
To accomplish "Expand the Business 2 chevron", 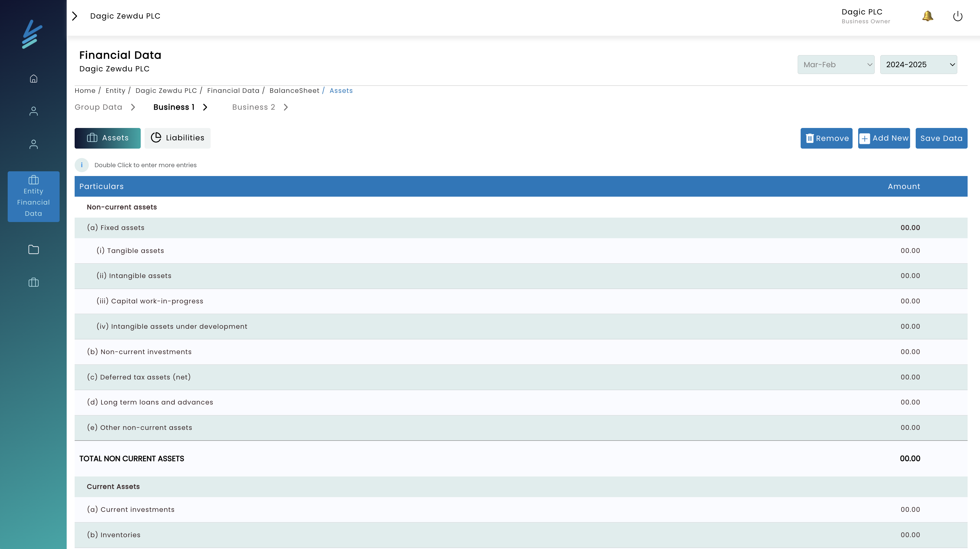I will pos(286,107).
